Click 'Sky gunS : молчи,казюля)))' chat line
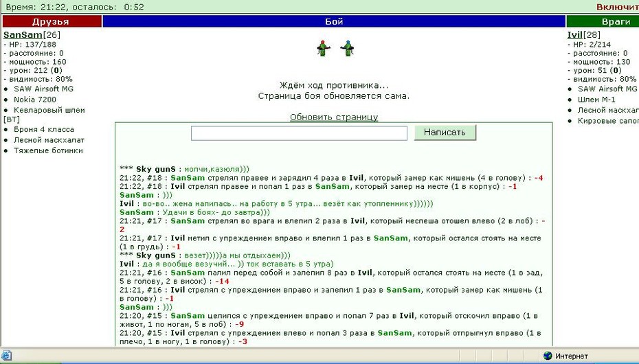The height and width of the screenshot is (364, 639). 184,170
